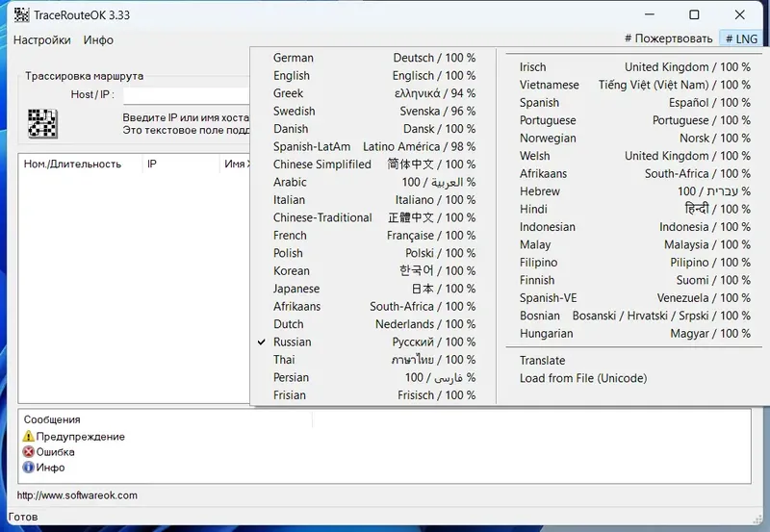770x532 pixels.
Task: Select Portuguese language
Action: [634, 120]
